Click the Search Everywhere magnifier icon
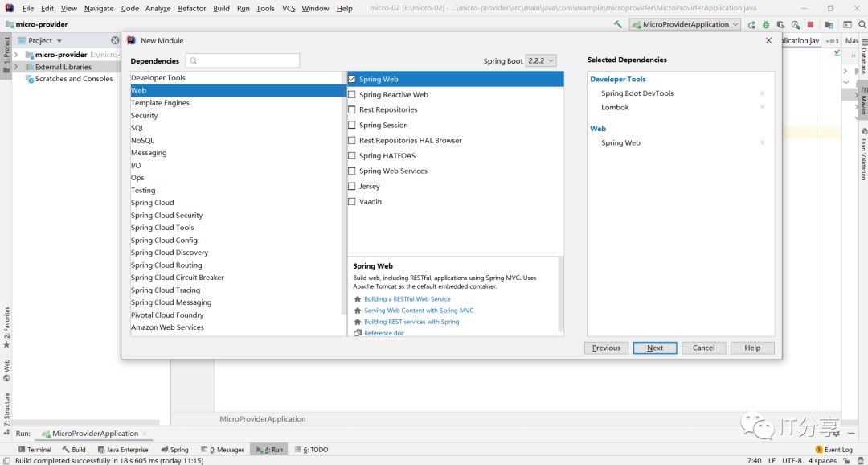Image resolution: width=868 pixels, height=465 pixels. (x=862, y=24)
